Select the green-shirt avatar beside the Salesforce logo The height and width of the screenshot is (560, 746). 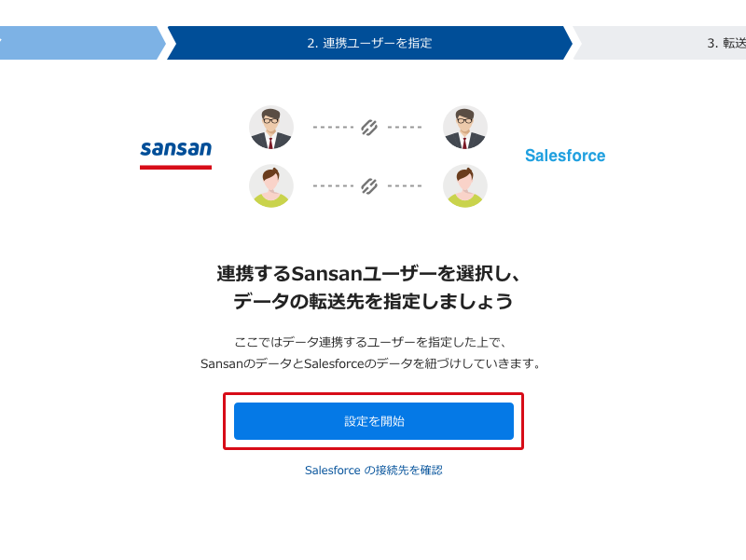click(465, 185)
